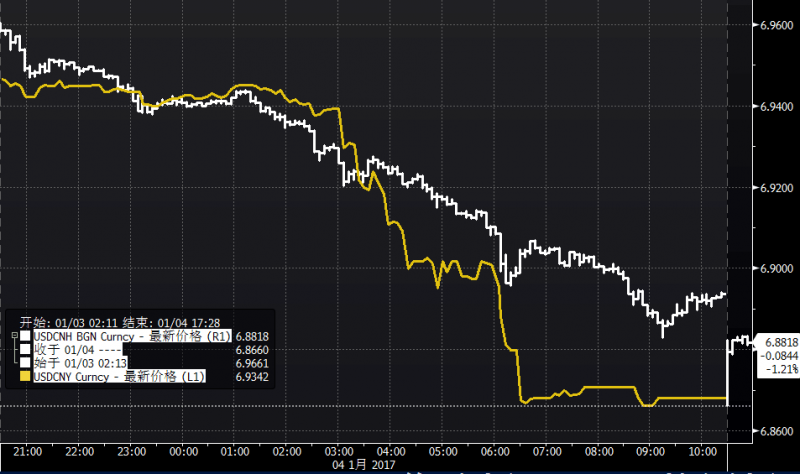Click the white USDCNH BGN Curncy legend swatch
Screen dimensions: 800x474
26,338
